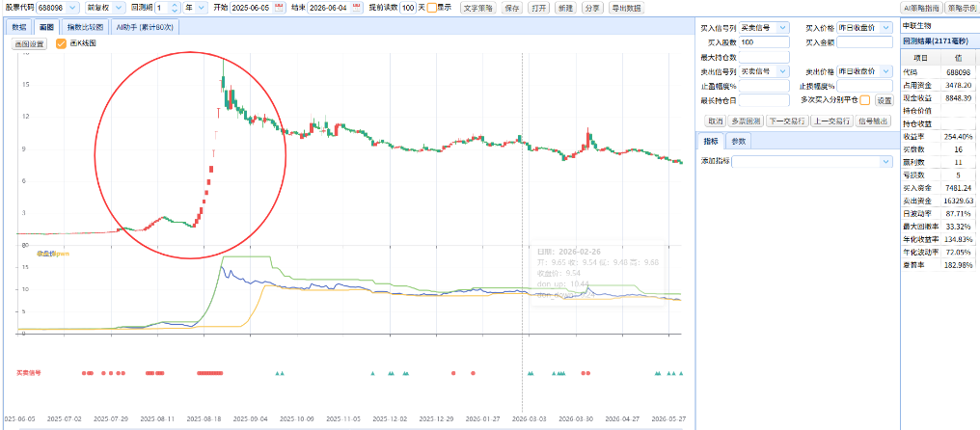The image size is (980, 430).
Task: Click the 最长持仓日 input field
Action: pos(764,100)
